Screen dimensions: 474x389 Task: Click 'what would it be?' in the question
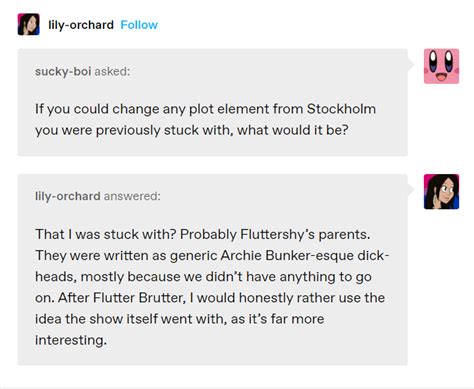[293, 130]
